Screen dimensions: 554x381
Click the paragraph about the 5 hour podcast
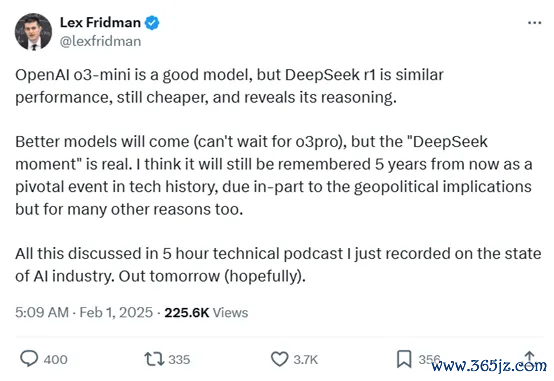[x=278, y=265]
